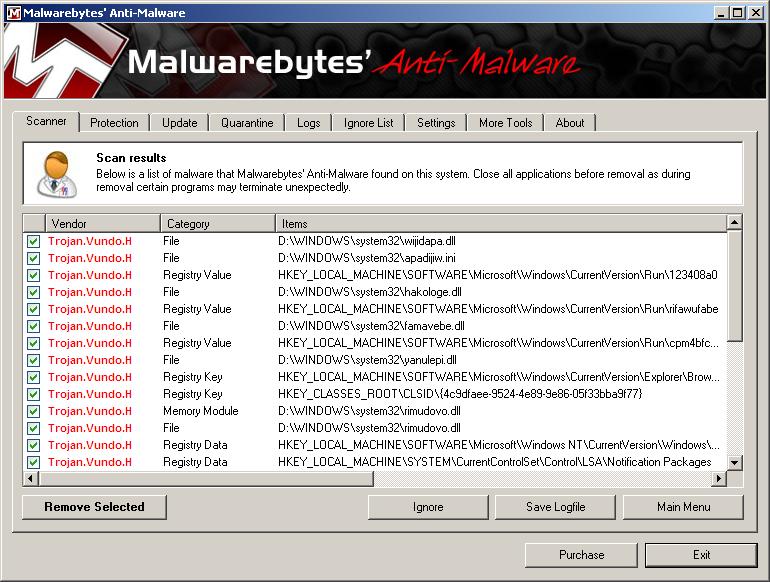770x582 pixels.
Task: Open the More Tools tab
Action: 505,123
